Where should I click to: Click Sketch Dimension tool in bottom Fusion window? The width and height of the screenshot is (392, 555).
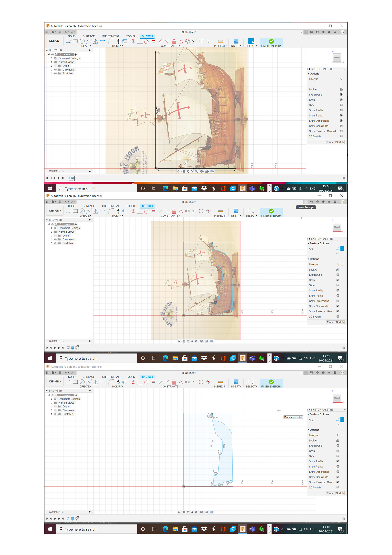click(103, 382)
